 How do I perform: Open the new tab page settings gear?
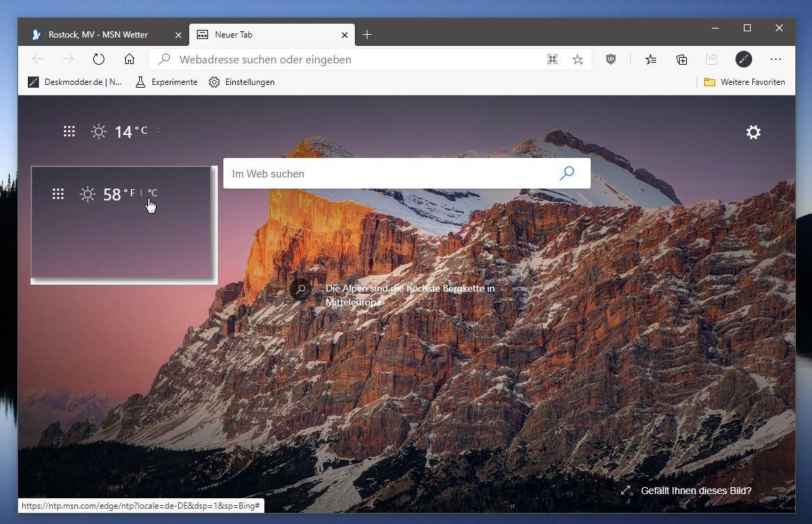coord(753,132)
